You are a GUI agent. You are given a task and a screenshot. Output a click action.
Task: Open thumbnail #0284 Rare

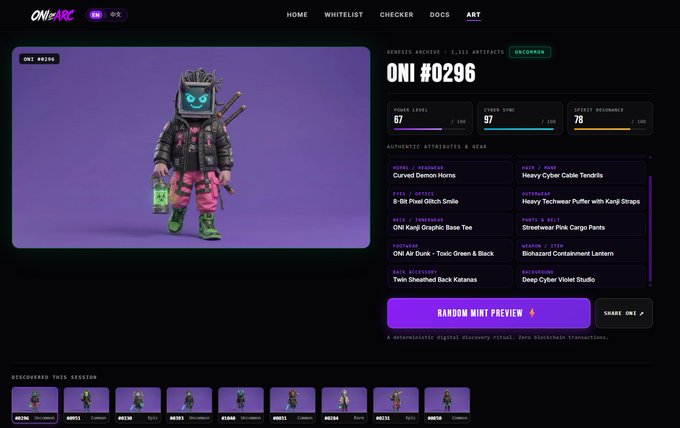pos(344,405)
